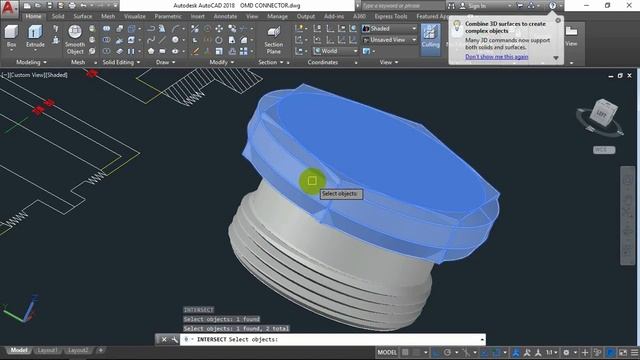The width and height of the screenshot is (640, 360).
Task: Click the Don't show me this again link
Action: (496, 57)
